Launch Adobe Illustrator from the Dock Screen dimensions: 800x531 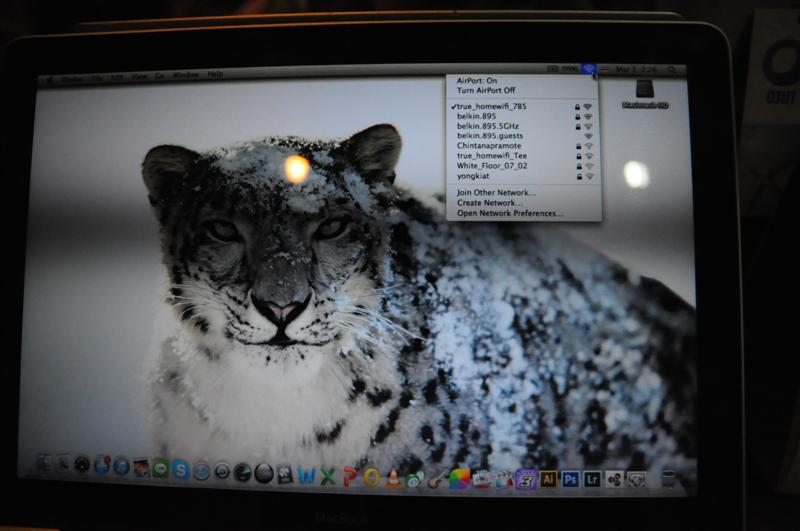click(548, 479)
